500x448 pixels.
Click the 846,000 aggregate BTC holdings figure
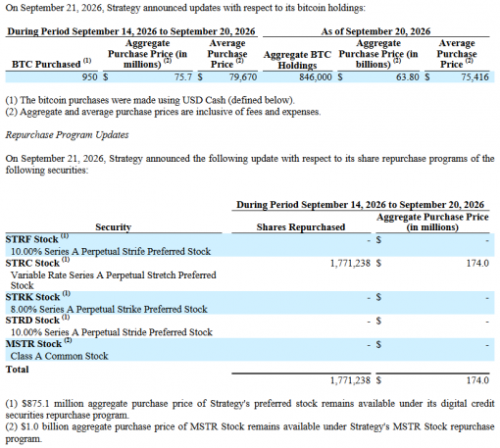coord(316,77)
